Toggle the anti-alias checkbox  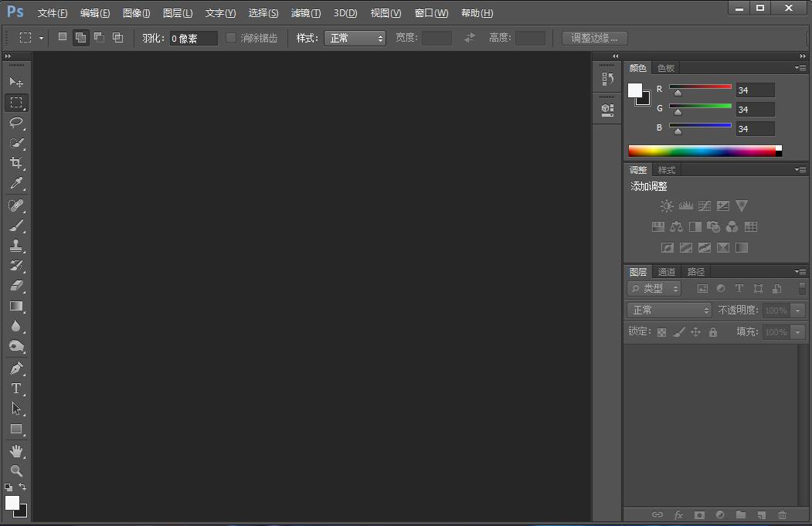coord(231,38)
